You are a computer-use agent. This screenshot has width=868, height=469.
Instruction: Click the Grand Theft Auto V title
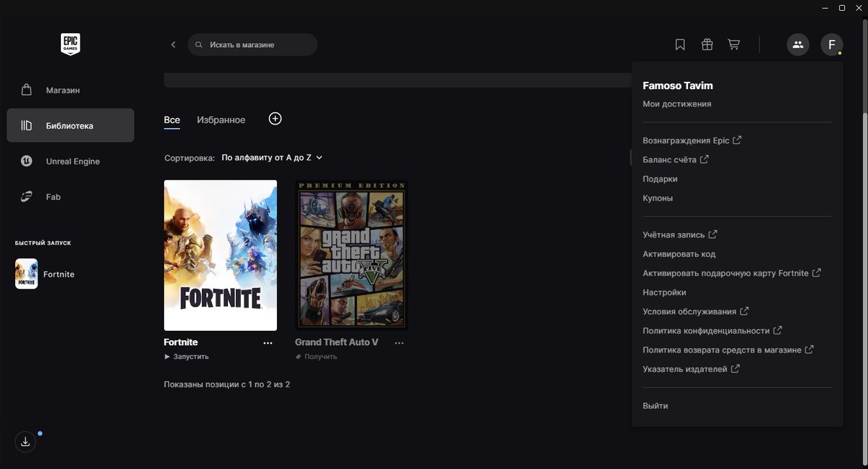pyautogui.click(x=336, y=342)
